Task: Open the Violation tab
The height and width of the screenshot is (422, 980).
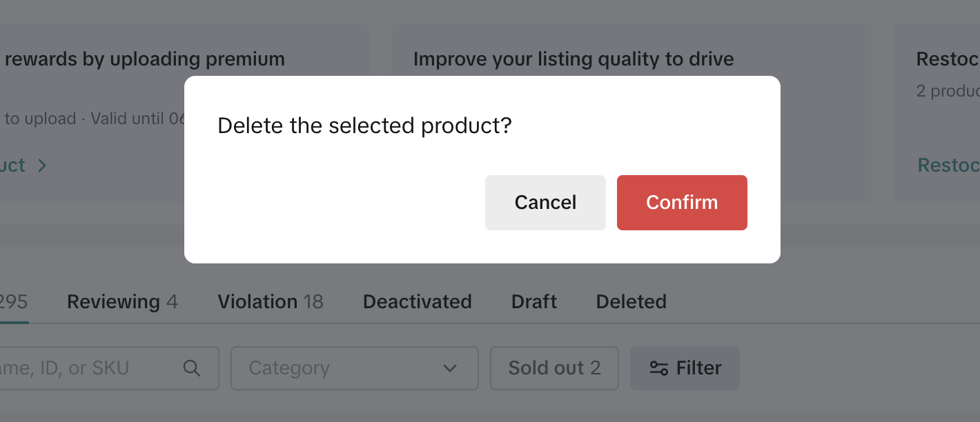Action: [x=270, y=302]
